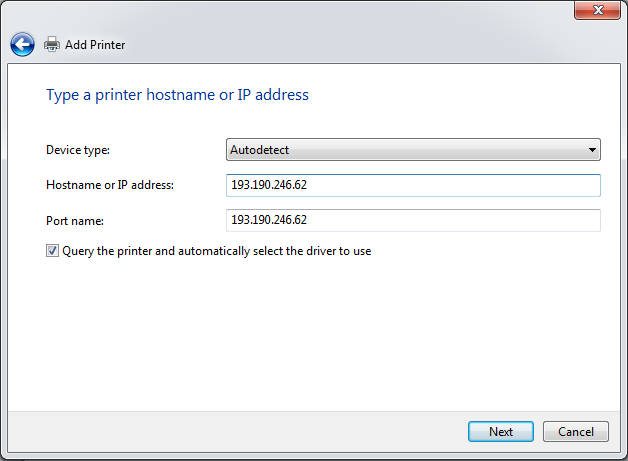Click the 'Hostname or IP address:' label
The height and width of the screenshot is (461, 628).
click(x=110, y=185)
